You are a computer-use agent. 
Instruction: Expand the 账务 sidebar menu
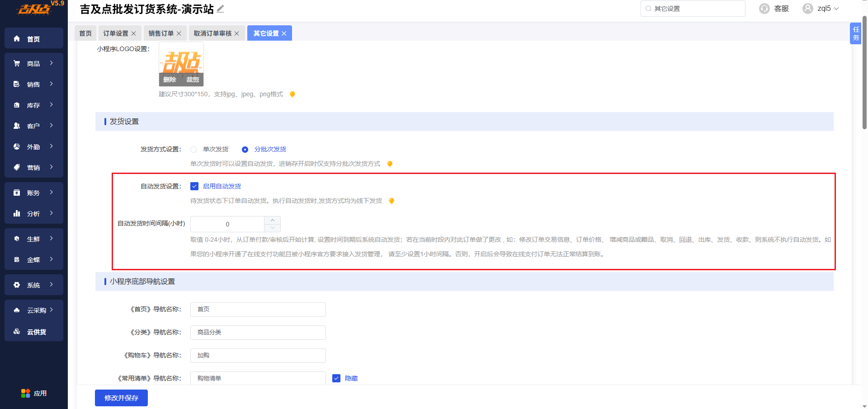52,193
